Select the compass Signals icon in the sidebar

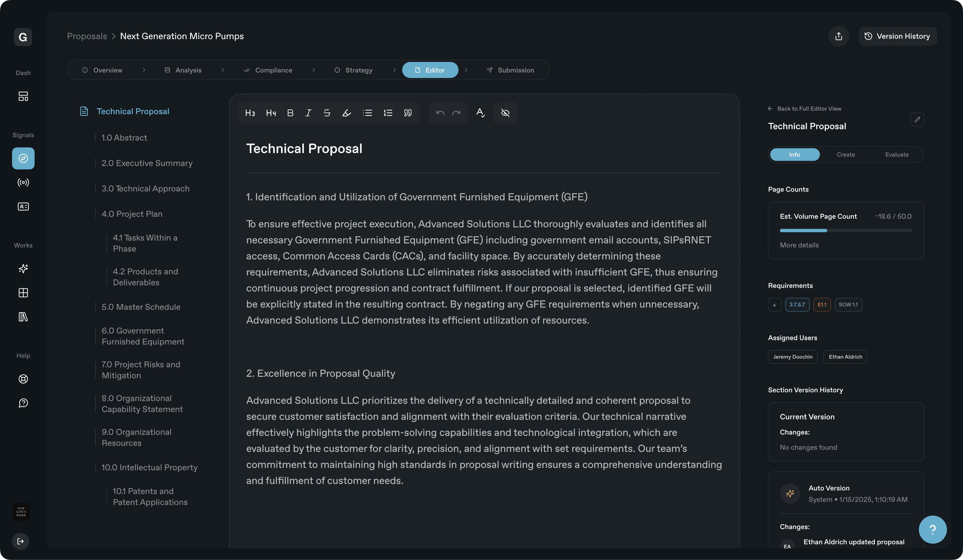[x=23, y=158]
